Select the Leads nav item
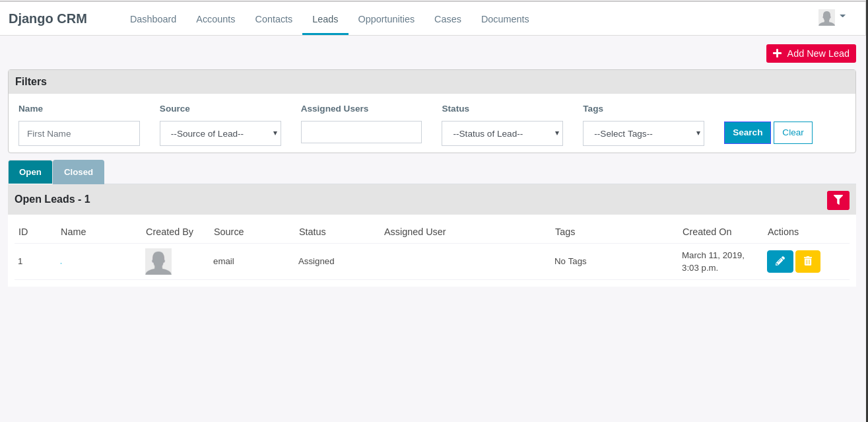This screenshot has height=422, width=868. click(x=325, y=19)
